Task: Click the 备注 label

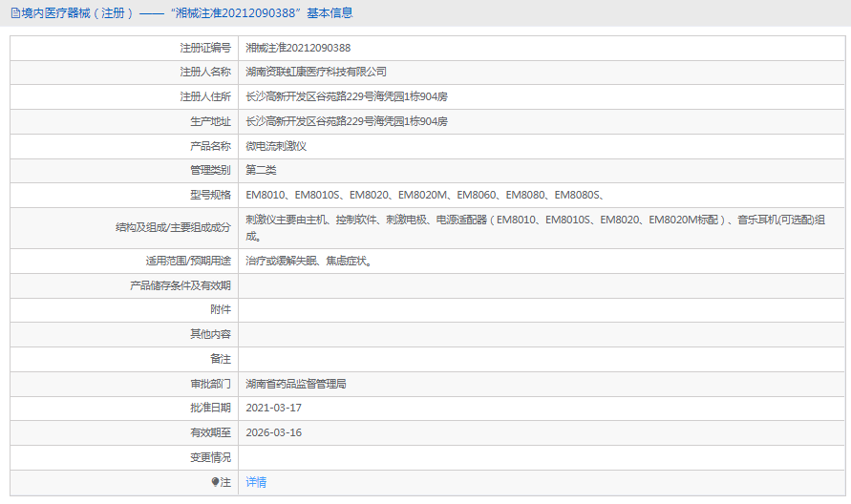Action: [x=221, y=359]
